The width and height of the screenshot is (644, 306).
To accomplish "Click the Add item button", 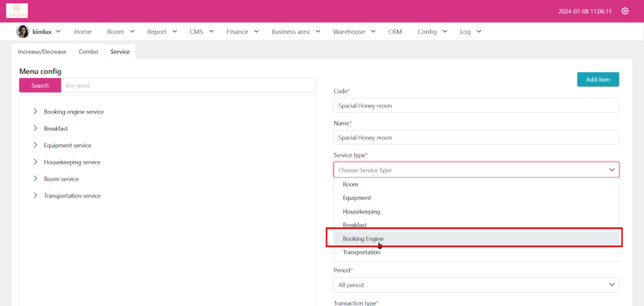I will pos(597,79).
